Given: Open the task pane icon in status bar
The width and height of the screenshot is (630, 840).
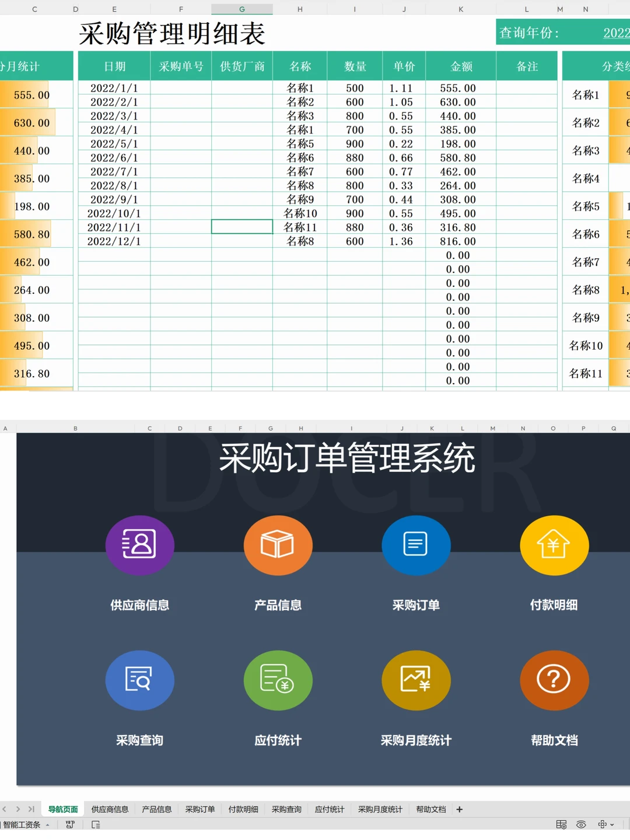Looking at the screenshot, I should [x=95, y=824].
